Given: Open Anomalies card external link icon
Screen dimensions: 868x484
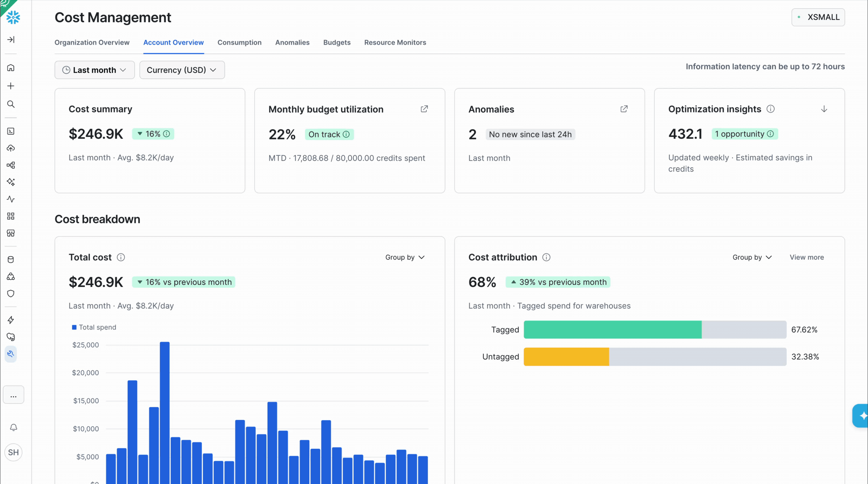Looking at the screenshot, I should (x=624, y=109).
